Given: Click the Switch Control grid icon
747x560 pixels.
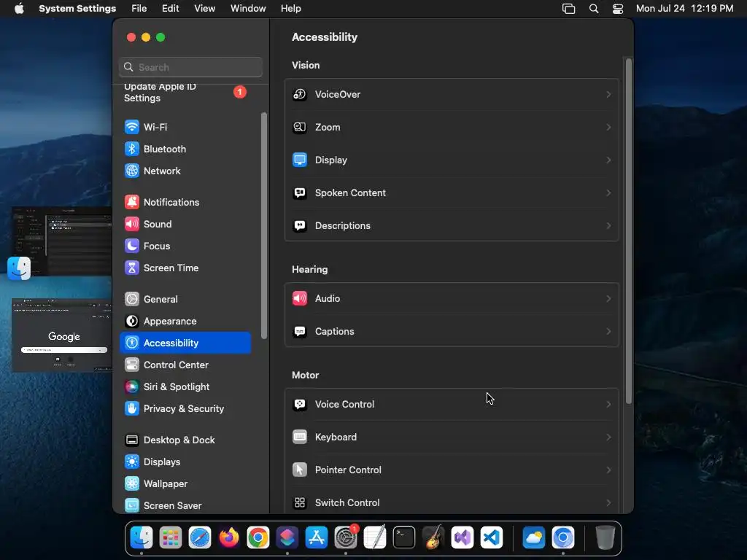Looking at the screenshot, I should 300,503.
